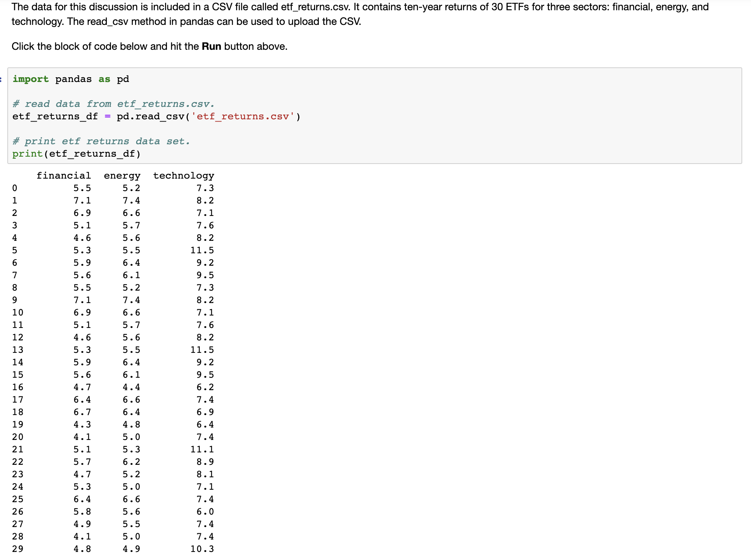Click row index 29 in output
This screenshot has width=751, height=560.
click(18, 549)
